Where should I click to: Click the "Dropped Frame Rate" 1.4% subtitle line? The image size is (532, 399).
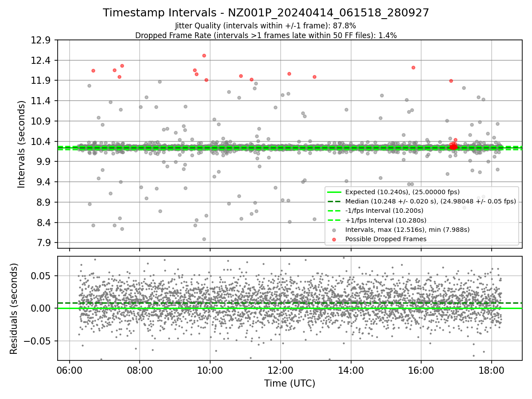[266, 35]
